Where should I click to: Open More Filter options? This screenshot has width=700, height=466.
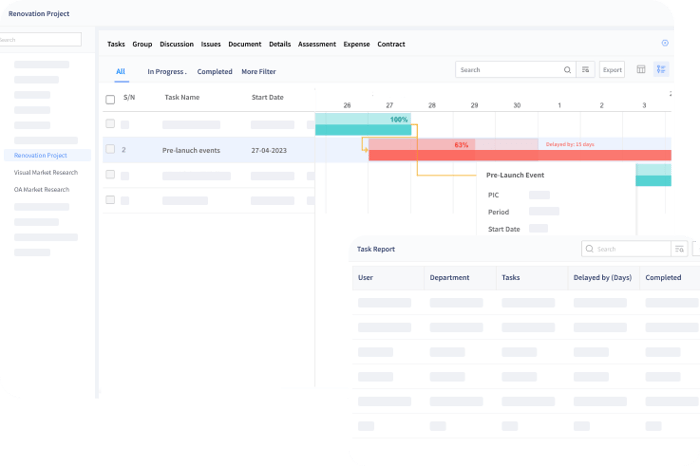258,71
